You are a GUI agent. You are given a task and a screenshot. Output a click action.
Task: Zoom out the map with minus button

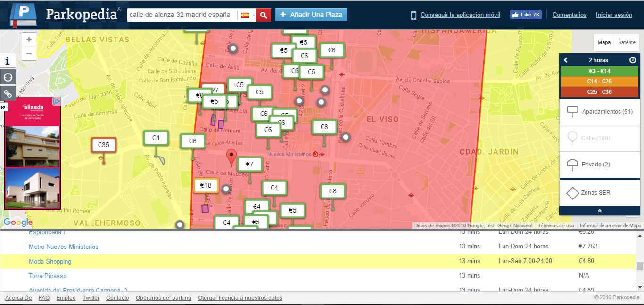click(29, 53)
